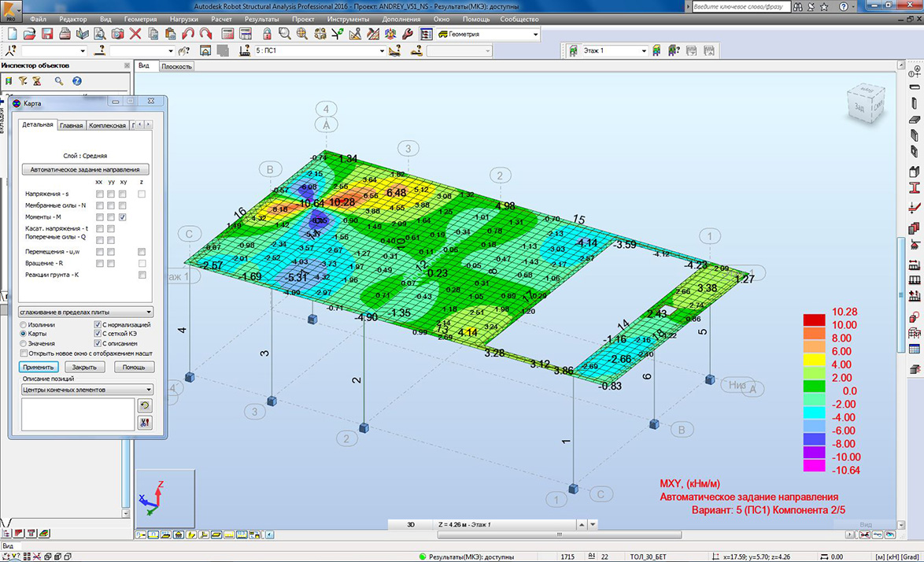
Task: Open the node selection dropdown
Action: [x=83, y=50]
